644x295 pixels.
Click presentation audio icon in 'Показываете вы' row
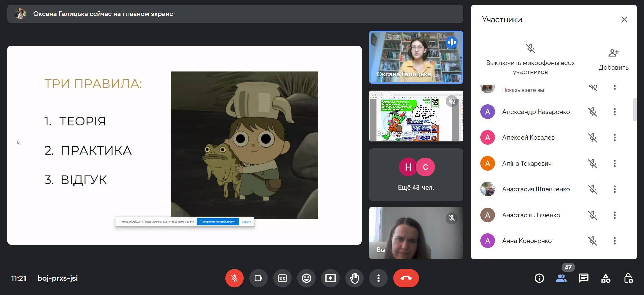pos(593,87)
